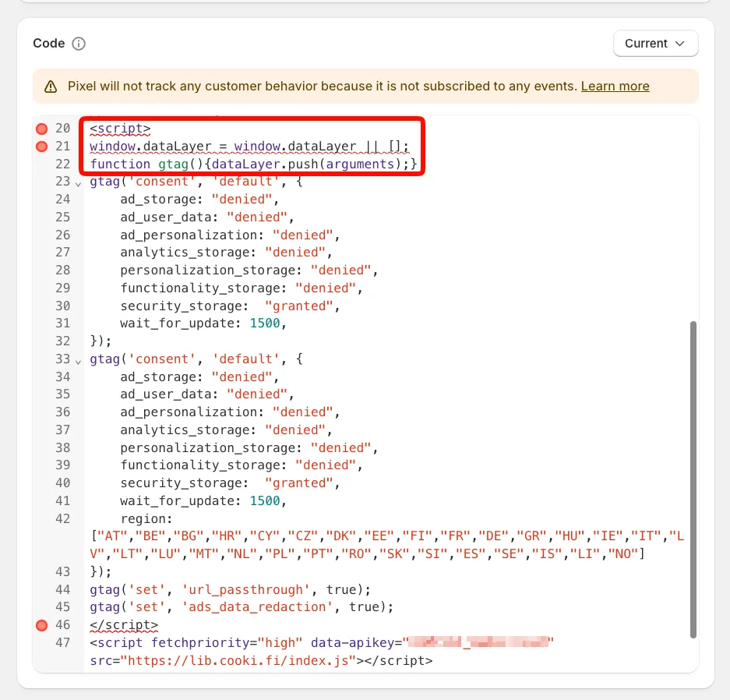The image size is (730, 700).
Task: Open the Learn more link
Action: coord(615,87)
